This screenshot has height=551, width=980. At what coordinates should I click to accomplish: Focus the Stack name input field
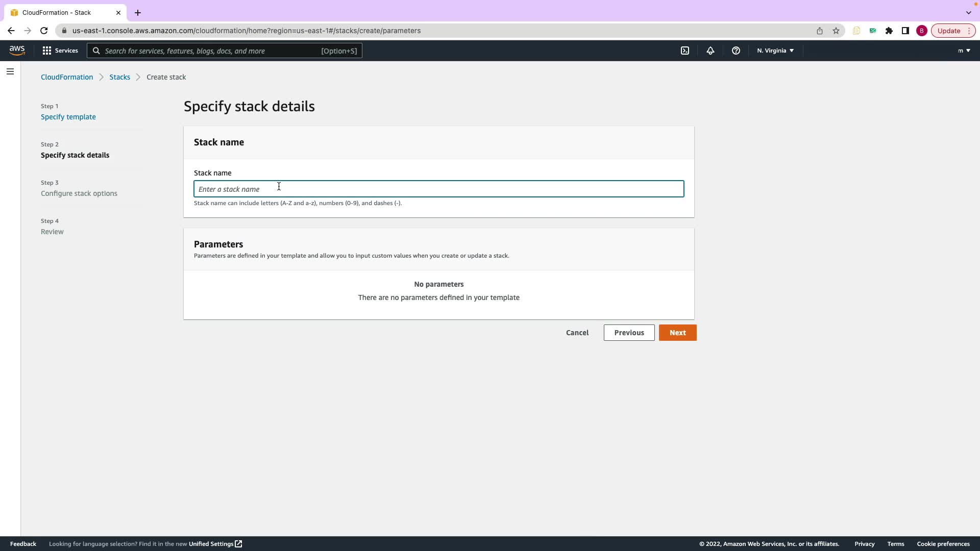click(438, 189)
